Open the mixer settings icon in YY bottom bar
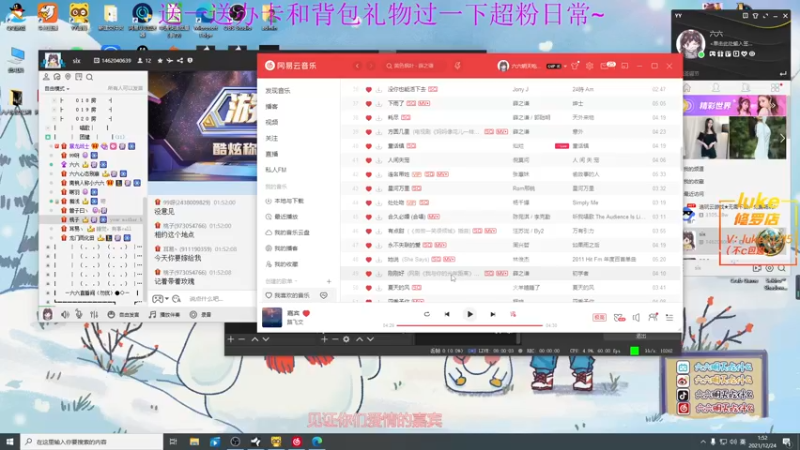Image resolution: width=800 pixels, height=450 pixels. (x=94, y=315)
